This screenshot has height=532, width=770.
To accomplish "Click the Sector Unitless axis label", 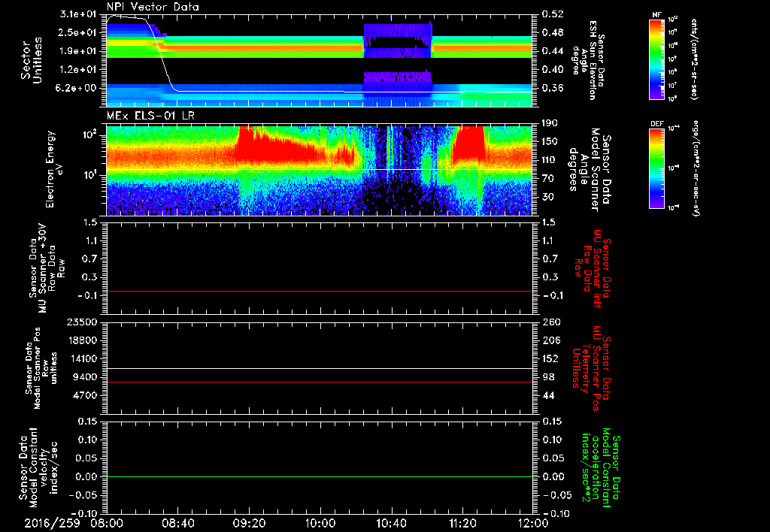I will (32, 60).
